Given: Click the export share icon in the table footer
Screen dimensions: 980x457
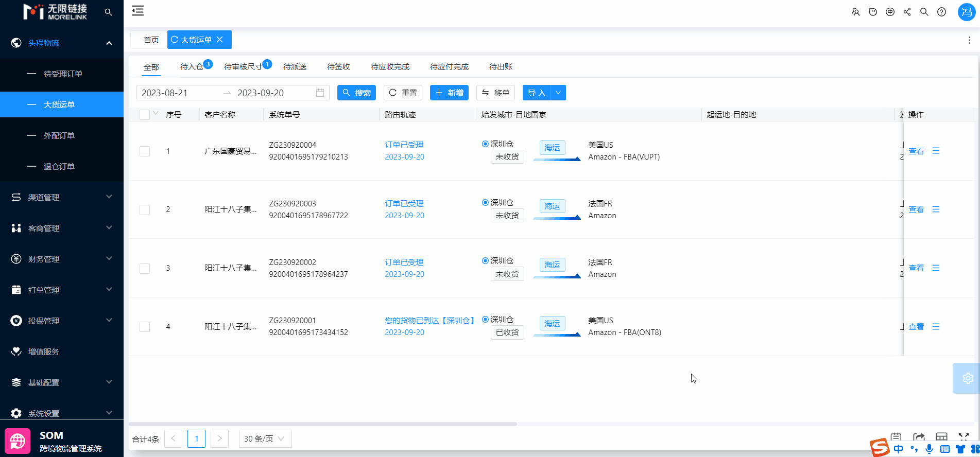Looking at the screenshot, I should pos(919,437).
